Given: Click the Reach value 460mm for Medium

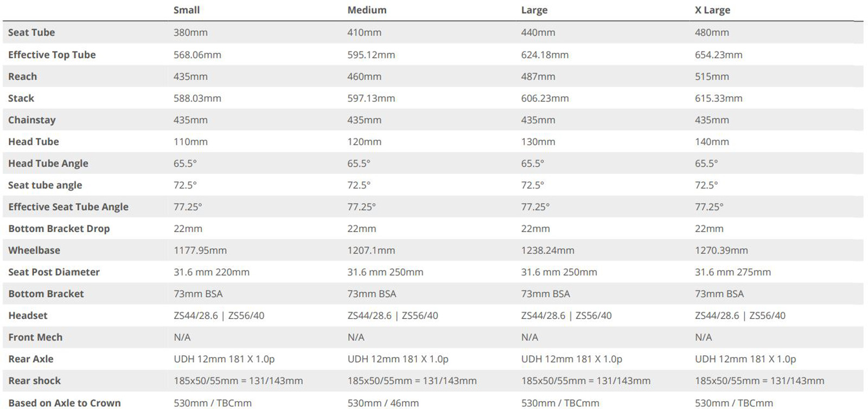Looking at the screenshot, I should pyautogui.click(x=364, y=77).
